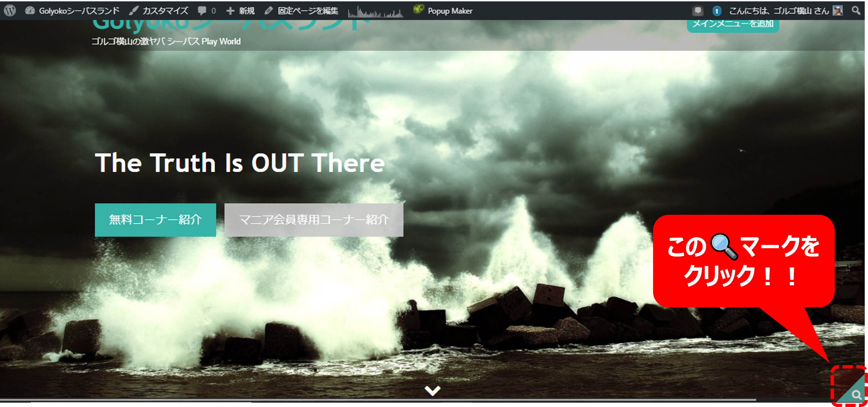Click the bottom-right corner search magnifier icon
The height and width of the screenshot is (407, 868).
(x=856, y=395)
